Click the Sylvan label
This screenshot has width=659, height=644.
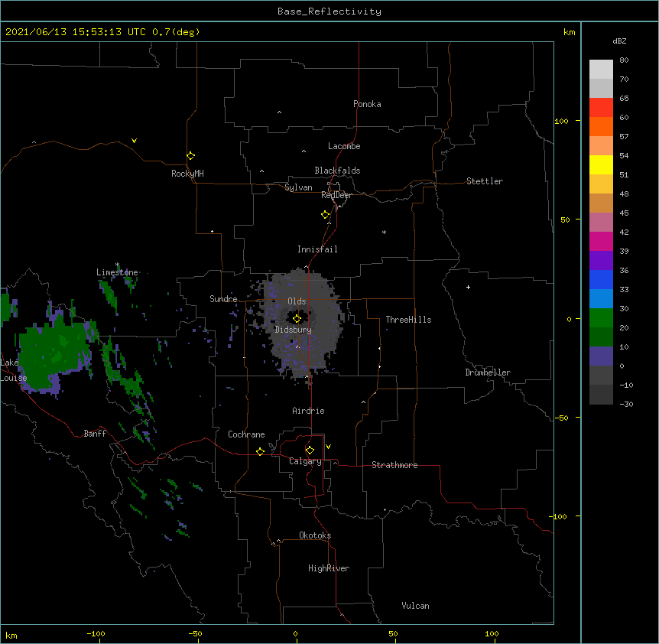pyautogui.click(x=298, y=187)
